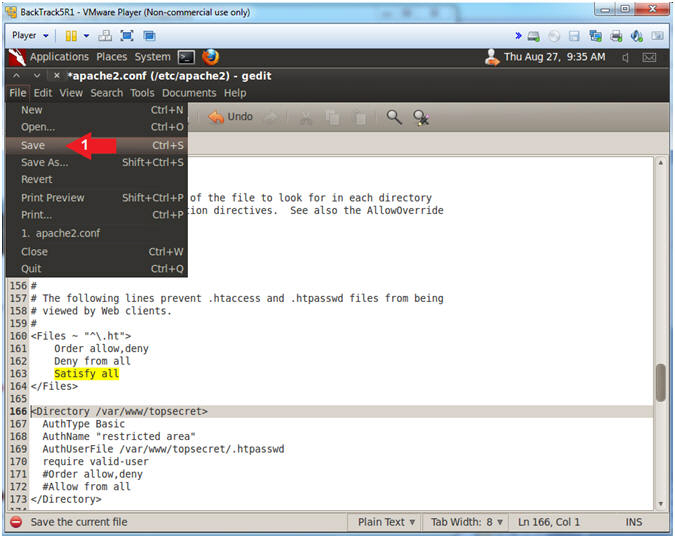Click the vertical scrollbar thumb

(x=660, y=383)
